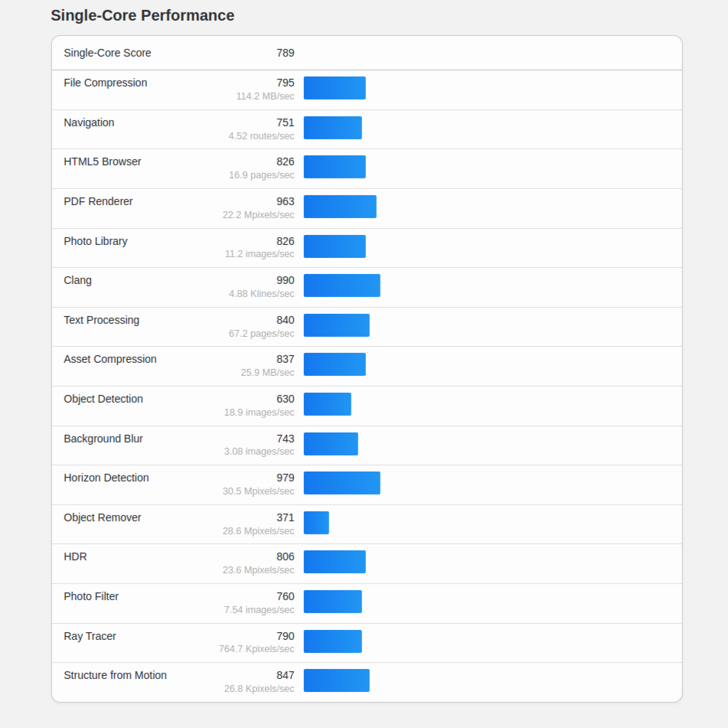Click the HTML5 Browser label

103,162
